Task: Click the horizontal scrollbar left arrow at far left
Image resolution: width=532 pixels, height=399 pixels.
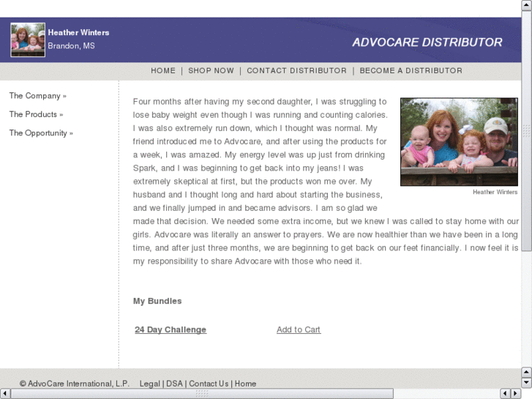Action: 4,394
